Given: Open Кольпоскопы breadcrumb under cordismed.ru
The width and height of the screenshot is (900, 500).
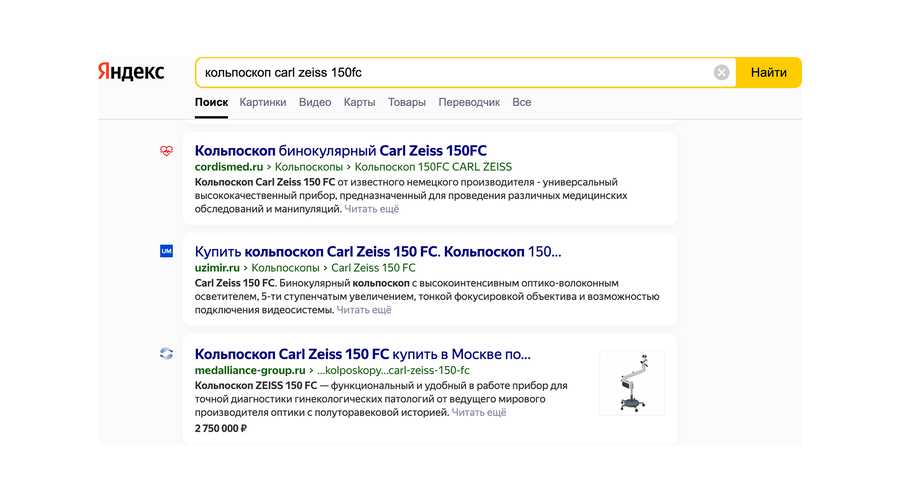Looking at the screenshot, I should coord(309,167).
